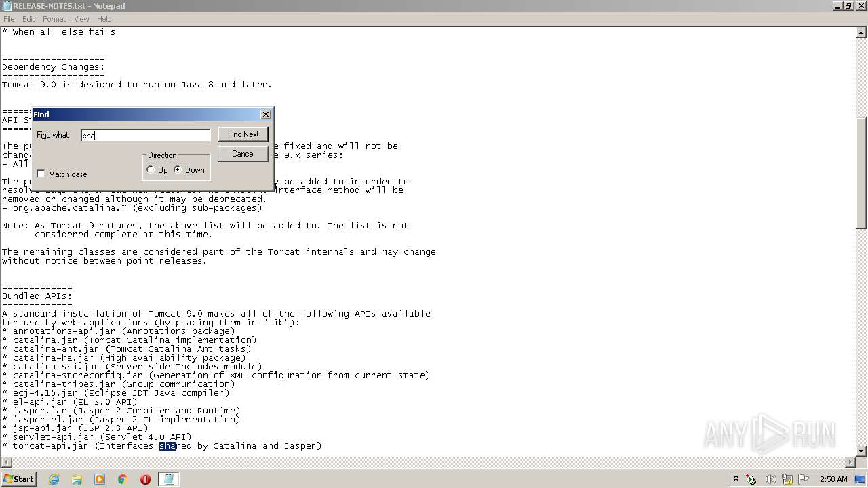
Task: Click the 'Dependency Changes:' heading
Action: point(53,67)
